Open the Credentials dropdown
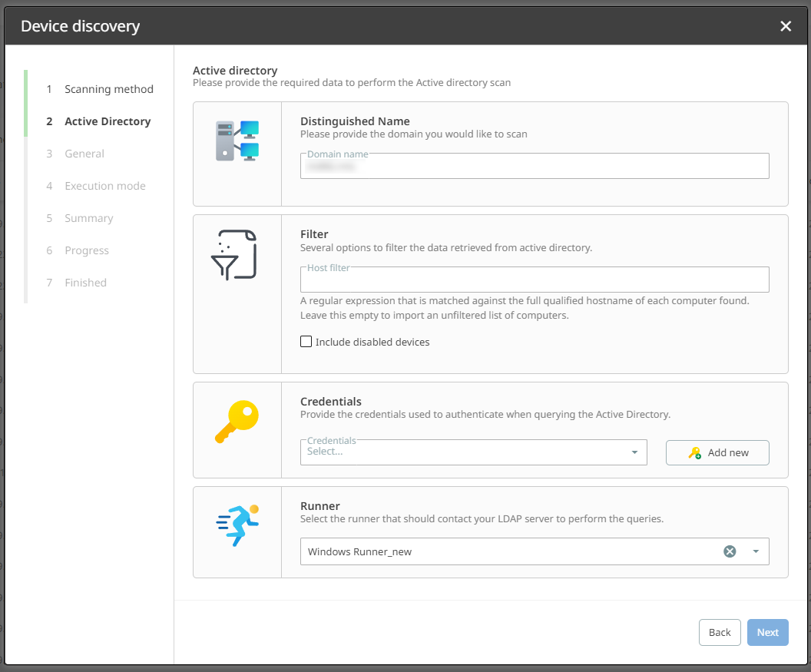 (473, 452)
